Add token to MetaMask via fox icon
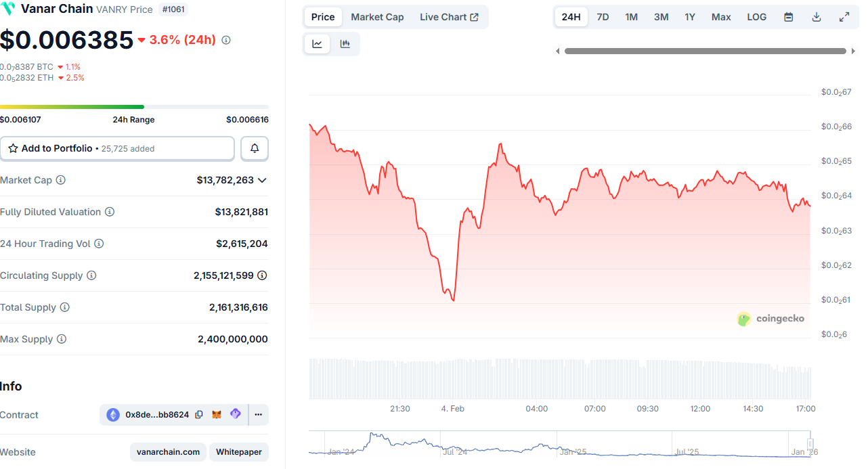 point(217,415)
